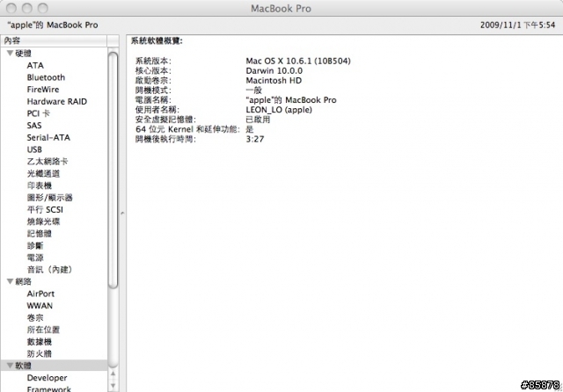
Task: Open the 燒錄光碟 disc burning item
Action: click(x=43, y=221)
